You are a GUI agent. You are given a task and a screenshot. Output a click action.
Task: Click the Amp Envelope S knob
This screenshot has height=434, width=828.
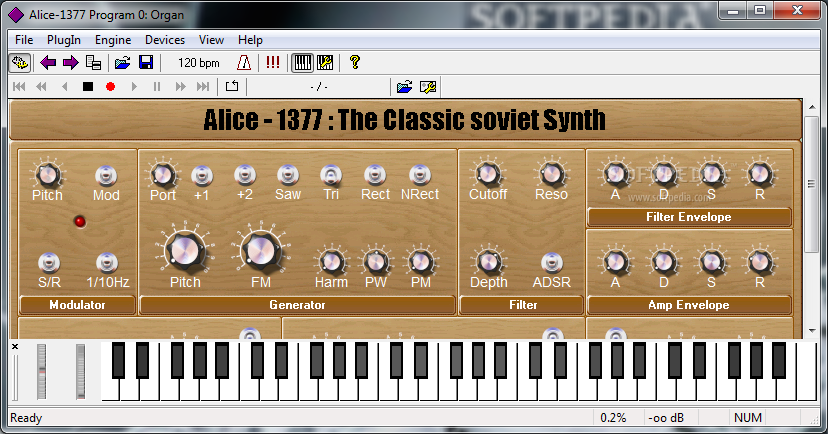pos(711,261)
